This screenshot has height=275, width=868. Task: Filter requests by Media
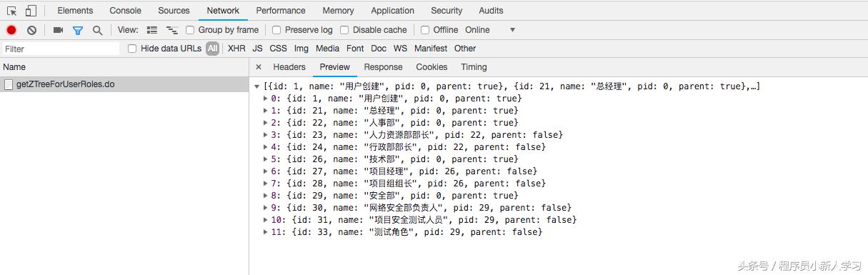(x=327, y=49)
